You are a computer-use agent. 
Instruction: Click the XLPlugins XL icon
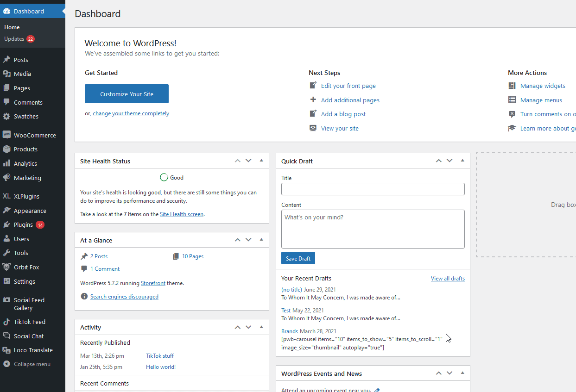point(6,196)
